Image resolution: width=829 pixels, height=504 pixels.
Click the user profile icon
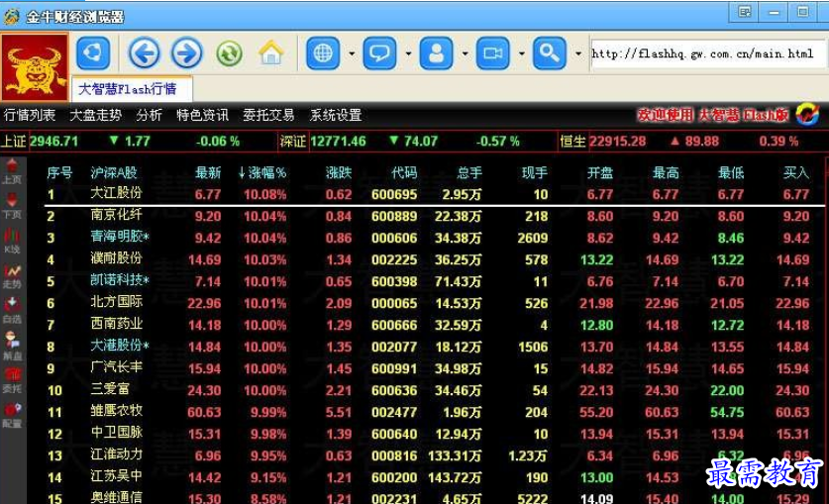click(x=436, y=52)
